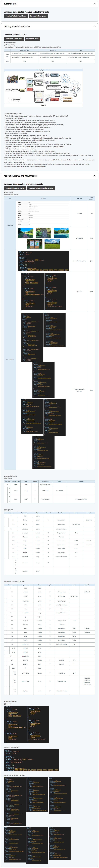Open the forest path source image
Screen dimensions: 99x868
tap(25, 232)
